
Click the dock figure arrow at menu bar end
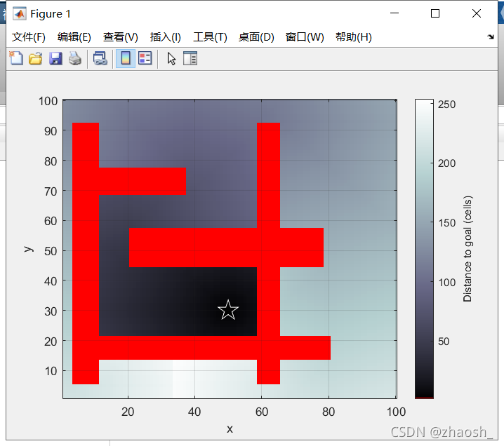click(x=491, y=36)
